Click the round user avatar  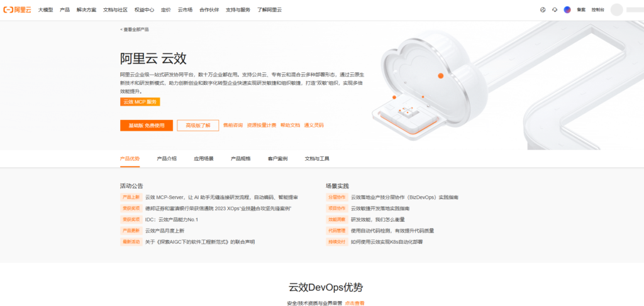pos(616,9)
